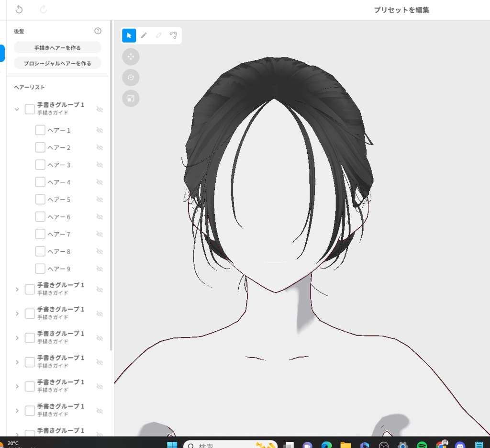Expand the second 手書きグループ1 group
The image size is (490, 448).
(x=17, y=289)
